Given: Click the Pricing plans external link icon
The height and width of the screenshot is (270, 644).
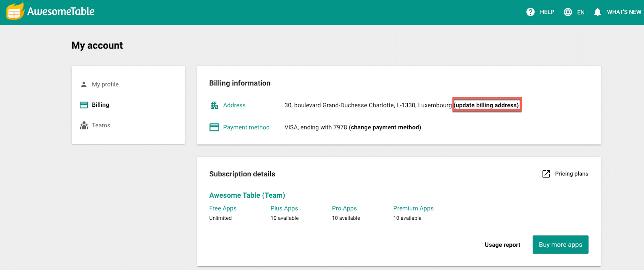Looking at the screenshot, I should click(x=546, y=174).
